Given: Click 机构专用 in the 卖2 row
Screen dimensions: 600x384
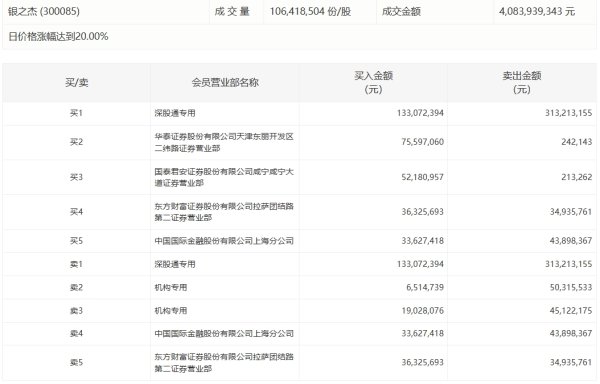Looking at the screenshot, I should (x=171, y=287).
